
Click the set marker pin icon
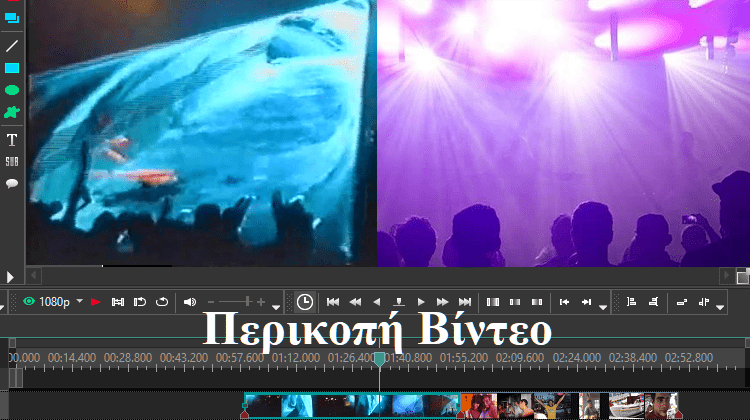click(399, 302)
